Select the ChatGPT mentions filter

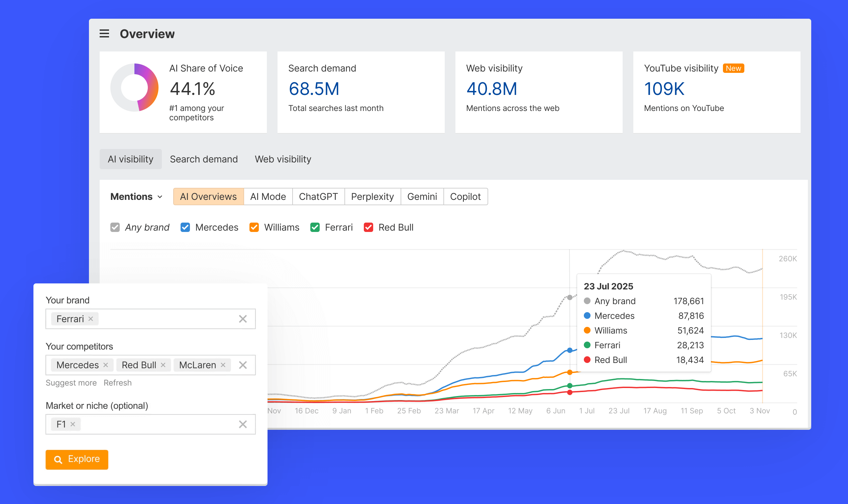pos(318,196)
